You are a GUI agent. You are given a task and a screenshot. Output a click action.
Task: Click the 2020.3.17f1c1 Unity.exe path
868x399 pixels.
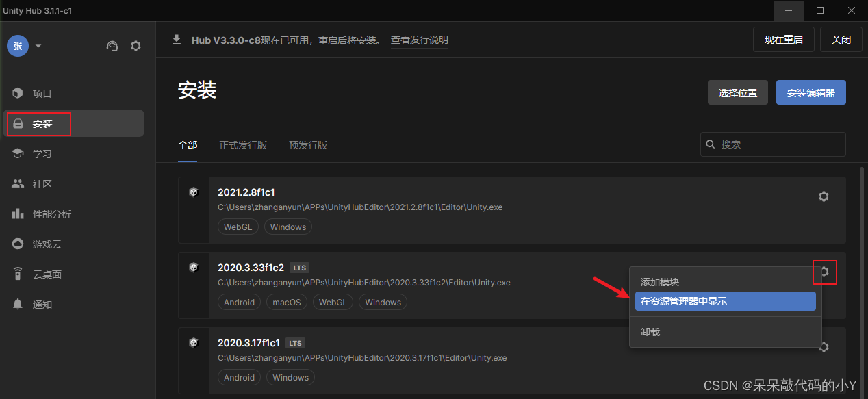point(362,358)
